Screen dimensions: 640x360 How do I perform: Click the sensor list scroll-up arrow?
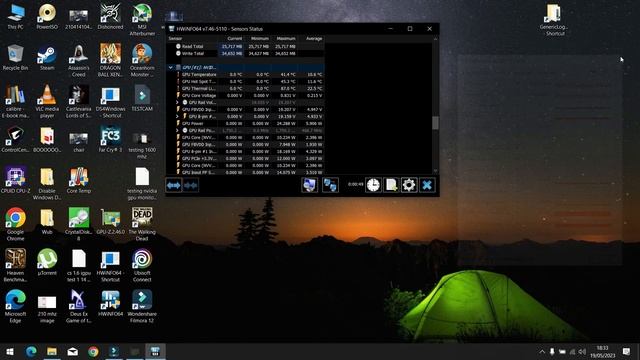click(x=435, y=39)
